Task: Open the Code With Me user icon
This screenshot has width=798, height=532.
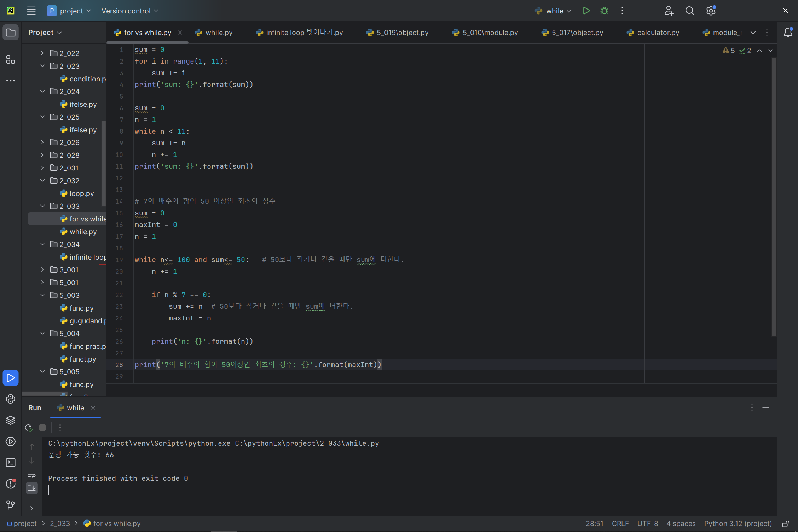Action: 669,11
